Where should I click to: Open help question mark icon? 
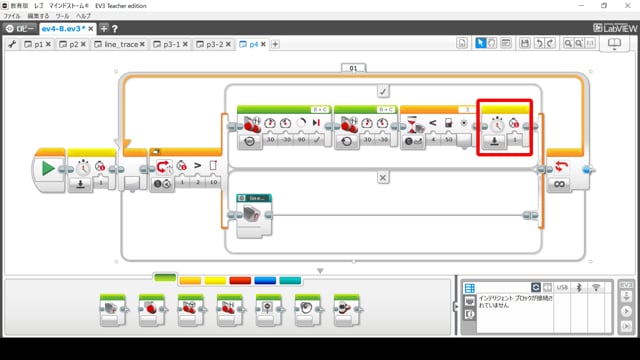[x=115, y=29]
